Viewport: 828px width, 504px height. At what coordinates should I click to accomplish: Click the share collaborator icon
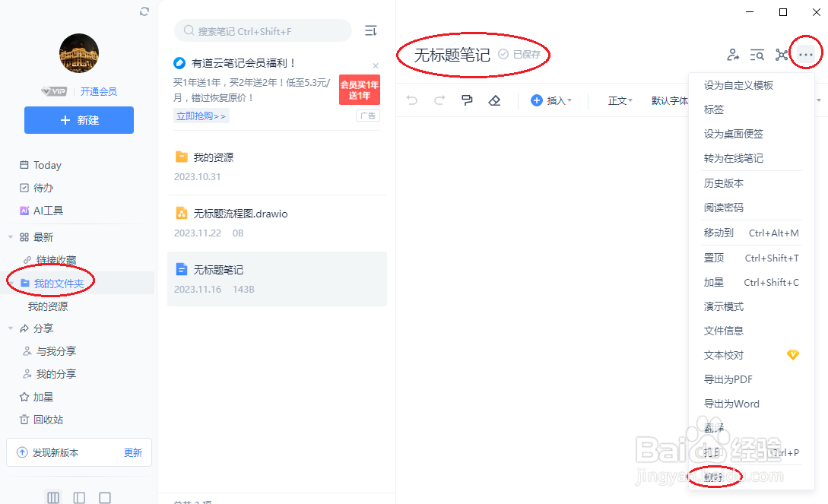[733, 55]
